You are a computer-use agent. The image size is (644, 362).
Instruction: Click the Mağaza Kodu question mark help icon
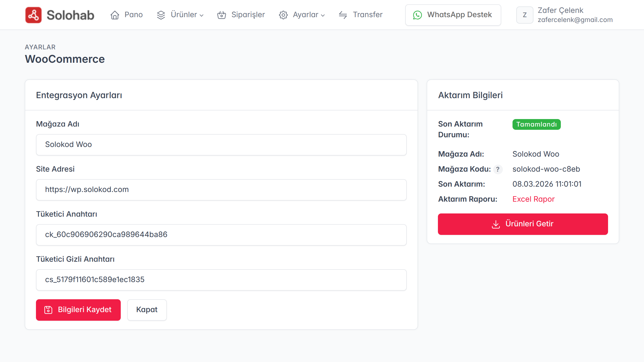tap(498, 169)
